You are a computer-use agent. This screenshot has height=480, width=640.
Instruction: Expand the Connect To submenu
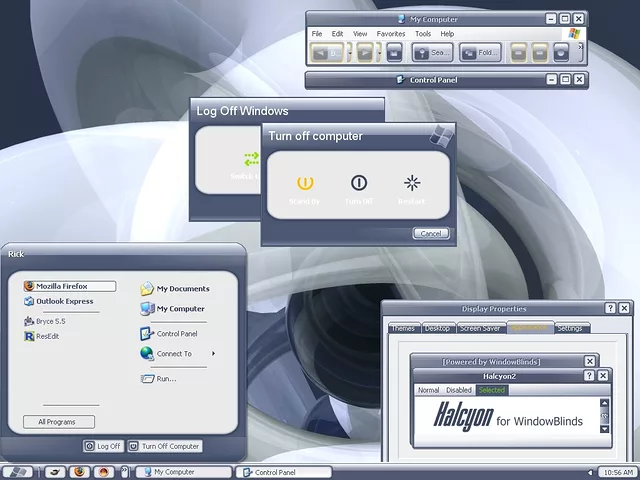click(x=213, y=354)
